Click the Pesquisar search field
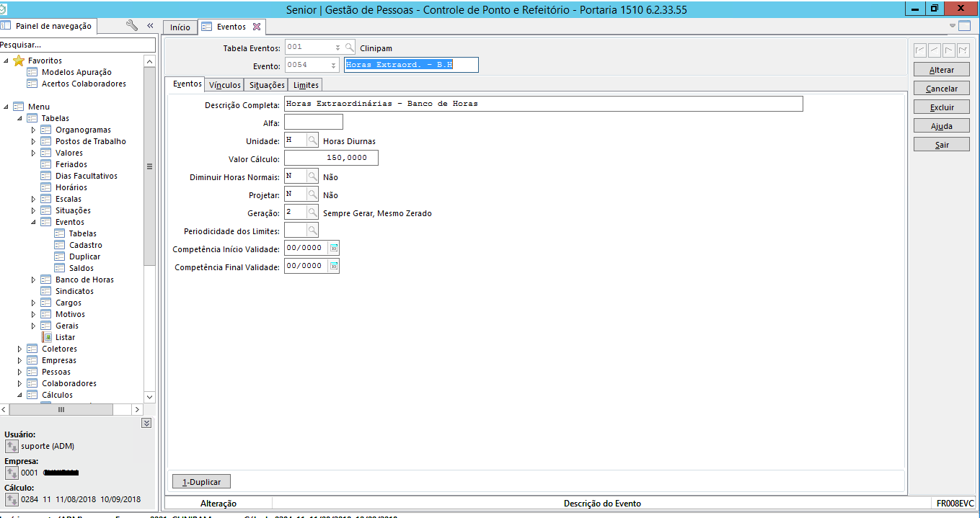The image size is (980, 518). point(77,45)
